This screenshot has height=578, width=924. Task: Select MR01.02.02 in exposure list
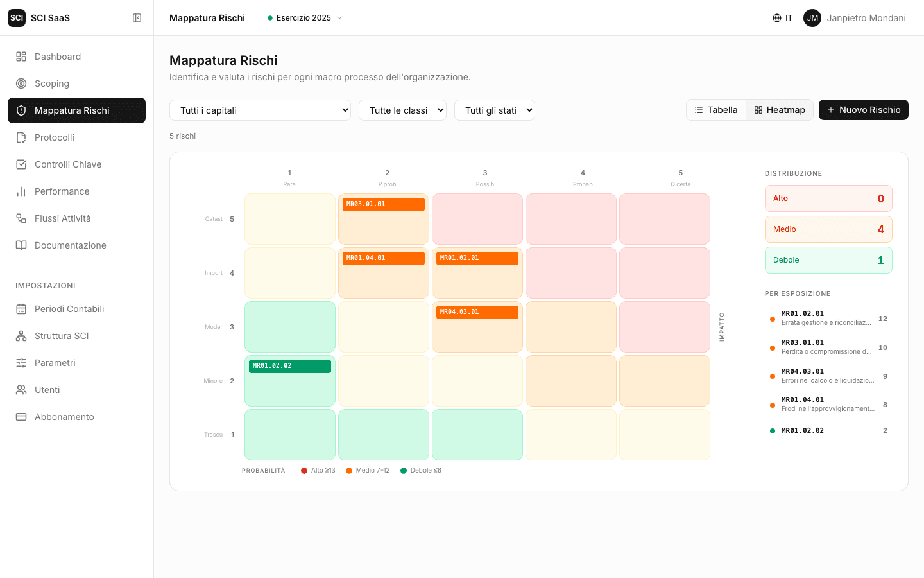[x=828, y=431]
